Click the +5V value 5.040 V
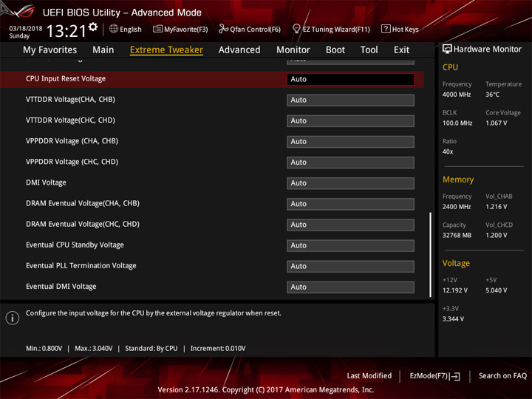This screenshot has width=532, height=399. point(497,290)
